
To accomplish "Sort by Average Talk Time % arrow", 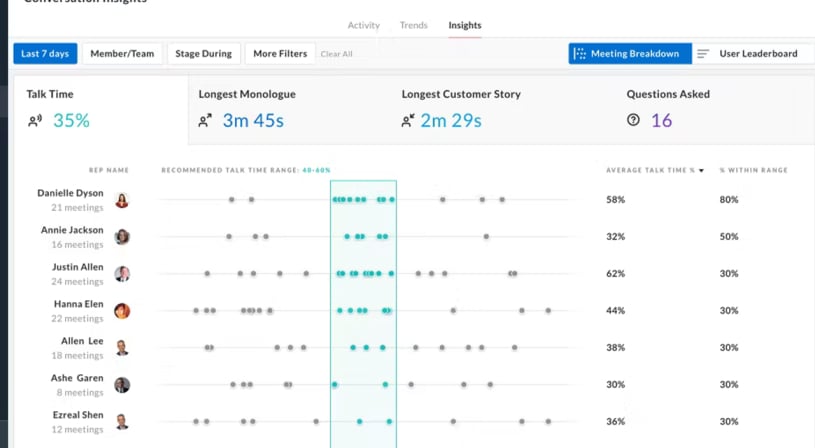I will 701,171.
